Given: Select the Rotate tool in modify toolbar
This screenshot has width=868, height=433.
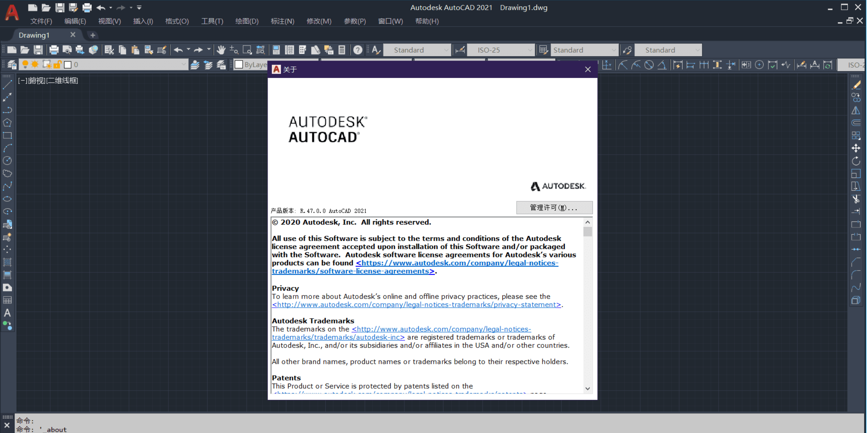Looking at the screenshot, I should point(856,161).
